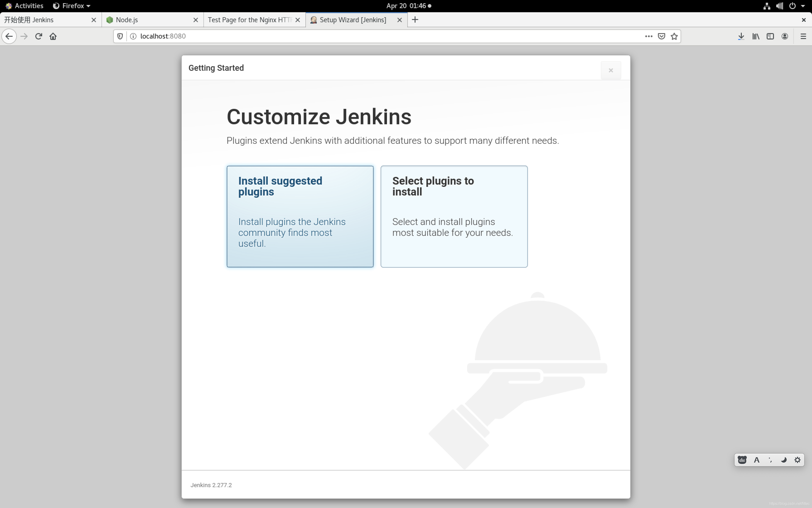Image resolution: width=812 pixels, height=508 pixels.
Task: Toggle the Firefox sidebar view
Action: point(770,36)
